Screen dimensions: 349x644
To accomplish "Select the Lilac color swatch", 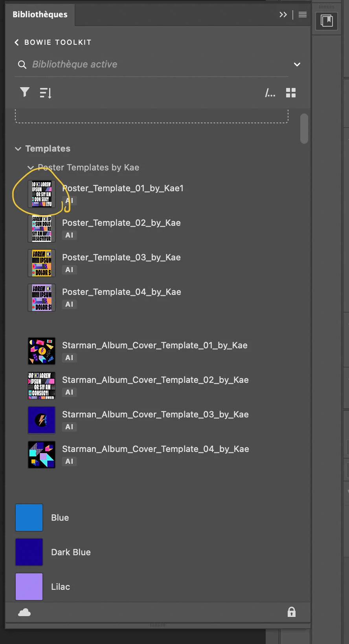I will (x=29, y=587).
